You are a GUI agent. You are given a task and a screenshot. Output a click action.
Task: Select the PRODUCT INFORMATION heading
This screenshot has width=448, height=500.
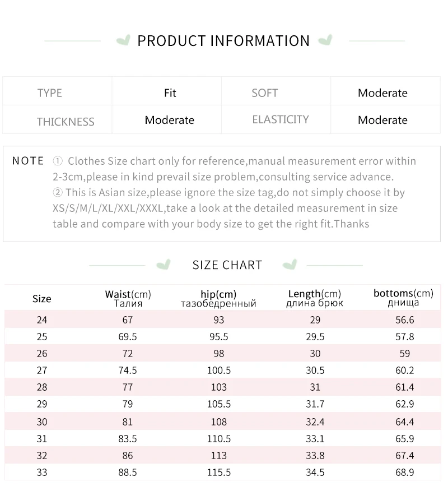223,41
